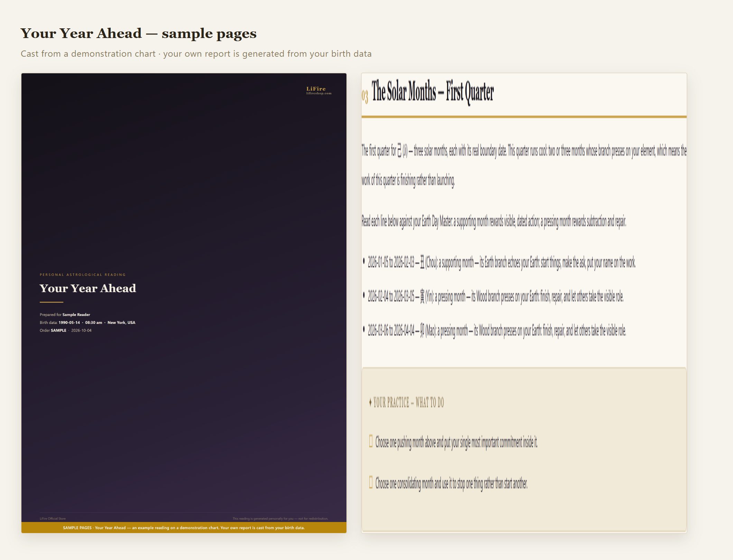This screenshot has height=560, width=733.
Task: Click 'Order SAMPLE 2026-10-04' line
Action: (x=66, y=330)
